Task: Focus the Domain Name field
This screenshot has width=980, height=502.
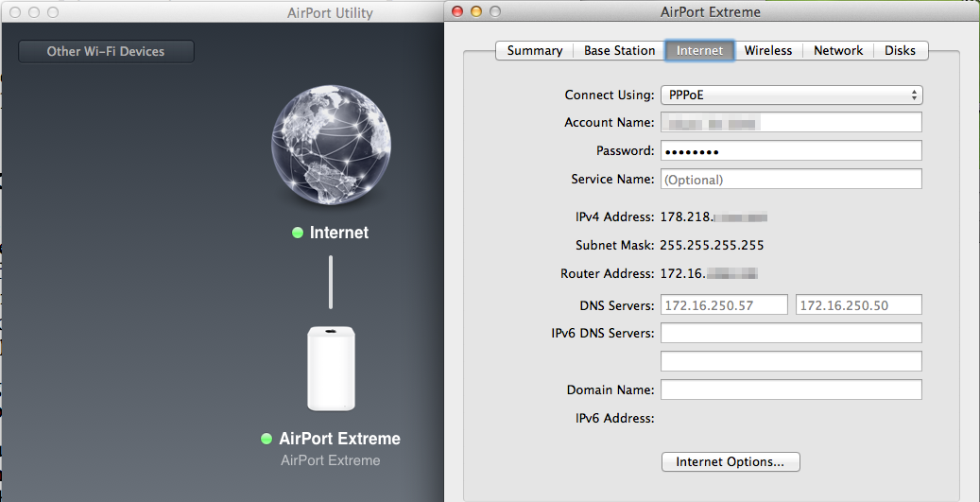Action: (x=791, y=389)
